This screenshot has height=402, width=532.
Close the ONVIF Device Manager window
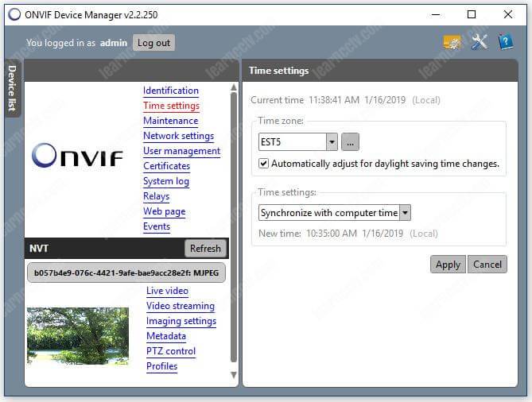507,14
